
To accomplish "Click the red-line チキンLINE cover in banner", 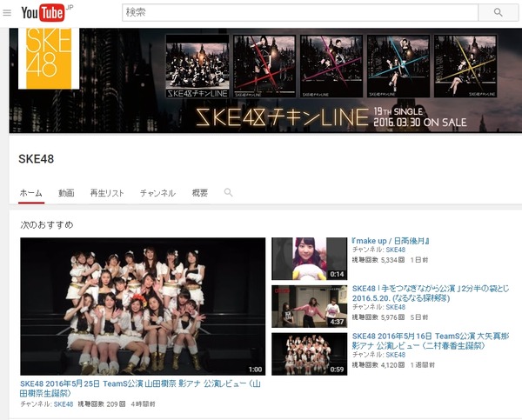I will pos(264,66).
